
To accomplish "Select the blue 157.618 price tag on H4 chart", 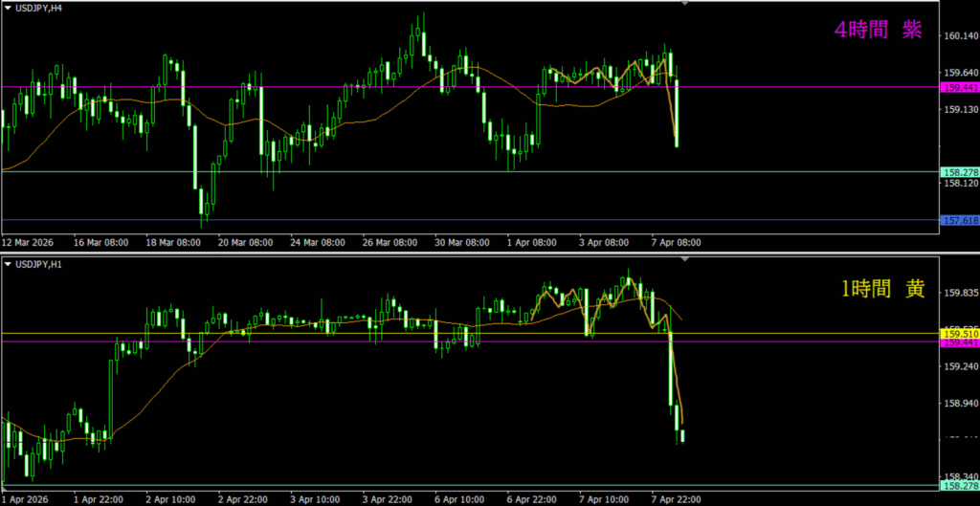I will point(958,220).
